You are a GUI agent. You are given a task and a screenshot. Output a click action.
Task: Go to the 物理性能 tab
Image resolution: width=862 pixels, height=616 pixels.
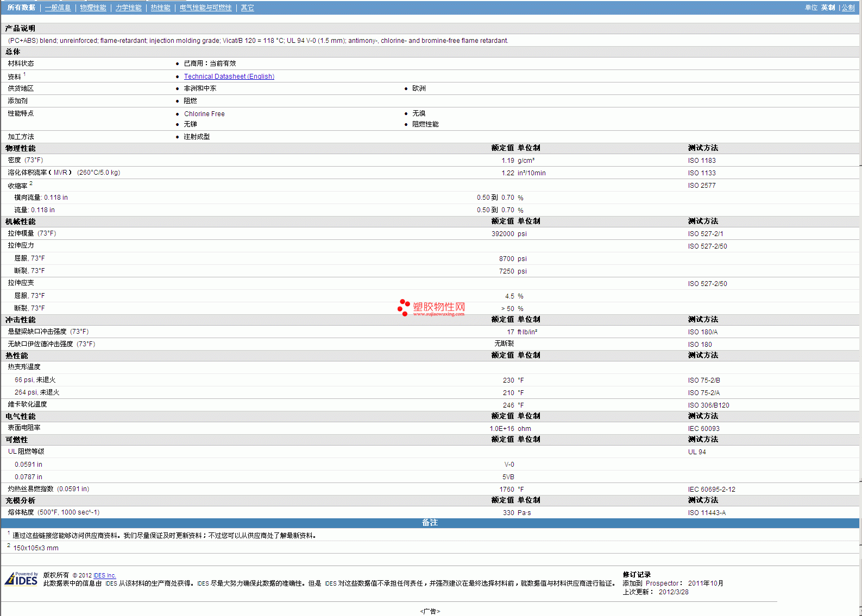[x=93, y=8]
